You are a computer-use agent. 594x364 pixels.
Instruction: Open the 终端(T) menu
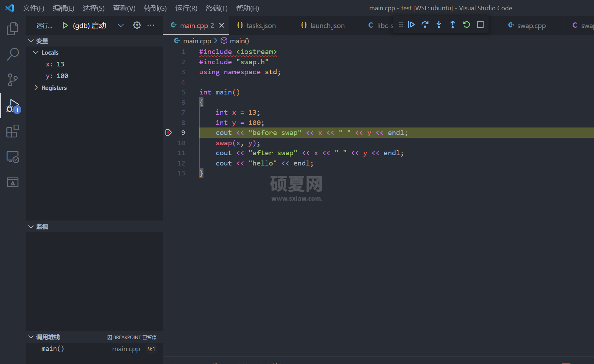coord(217,8)
